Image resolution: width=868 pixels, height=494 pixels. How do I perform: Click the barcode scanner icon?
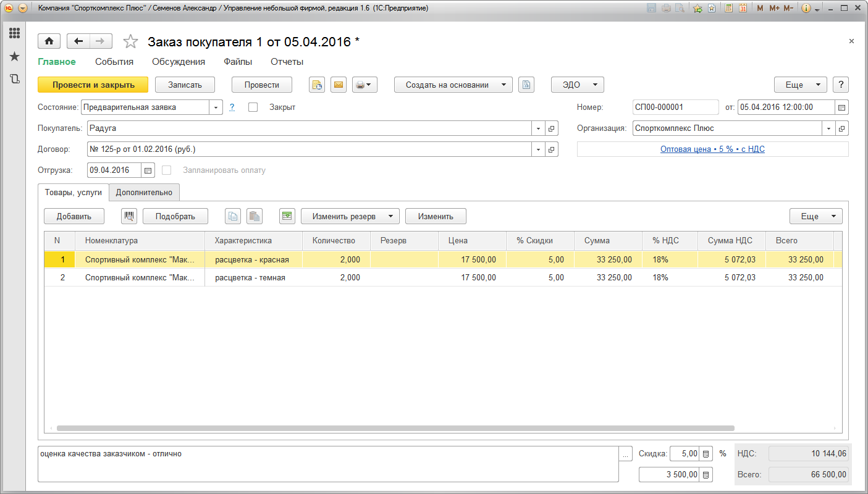[129, 216]
